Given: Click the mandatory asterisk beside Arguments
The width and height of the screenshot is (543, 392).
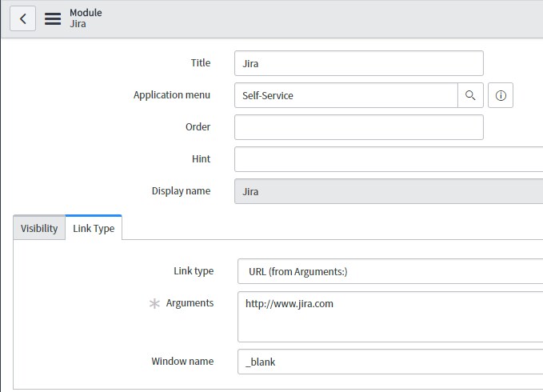Looking at the screenshot, I should tap(155, 303).
